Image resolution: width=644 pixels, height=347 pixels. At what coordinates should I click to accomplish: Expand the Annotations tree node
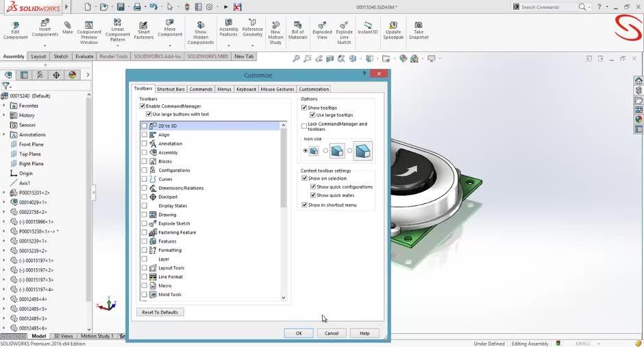tap(4, 134)
